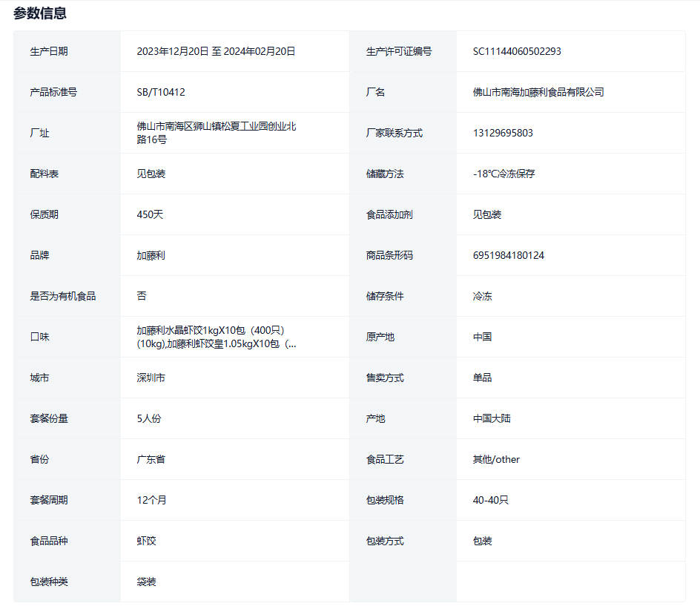This screenshot has width=700, height=609.
Task: Select the production date range value
Action: [x=216, y=51]
